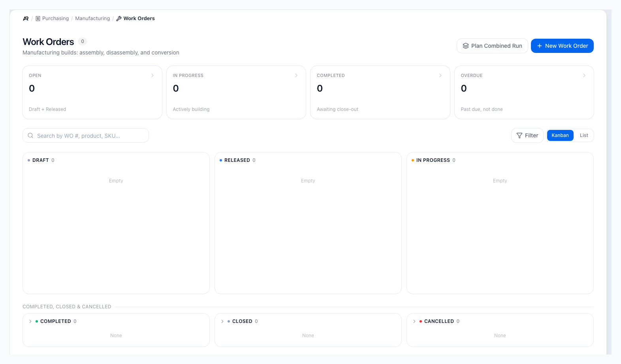Switch to List view
Viewport: 621px width, 364px height.
[584, 135]
